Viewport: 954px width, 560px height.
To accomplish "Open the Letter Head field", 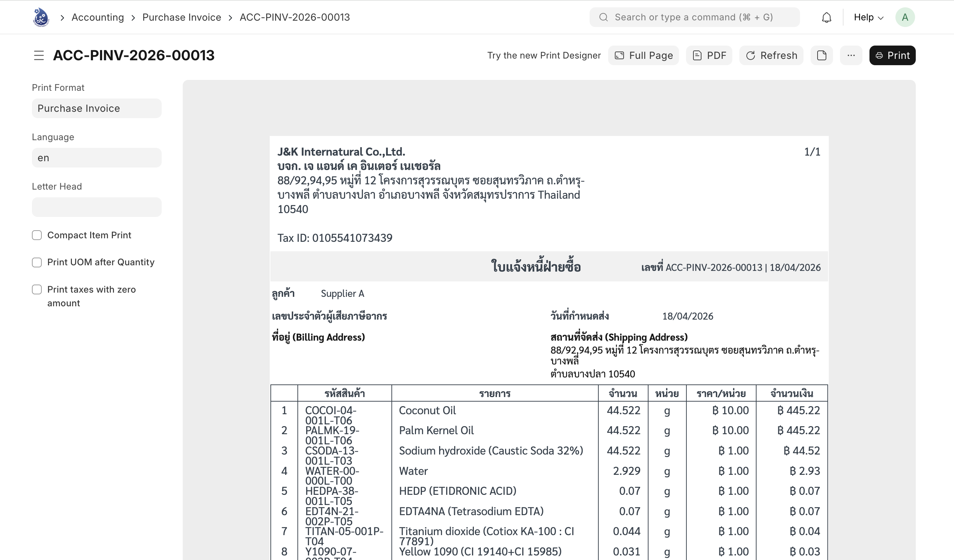I will (x=96, y=207).
